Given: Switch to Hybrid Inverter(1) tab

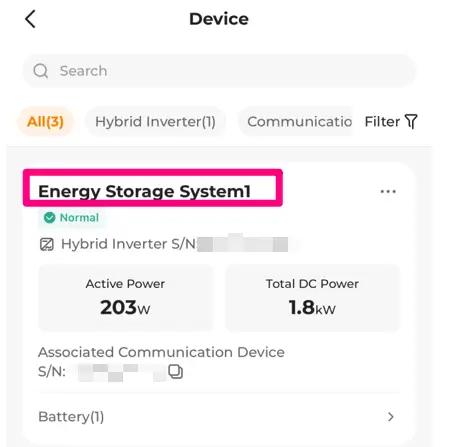Looking at the screenshot, I should [x=155, y=122].
